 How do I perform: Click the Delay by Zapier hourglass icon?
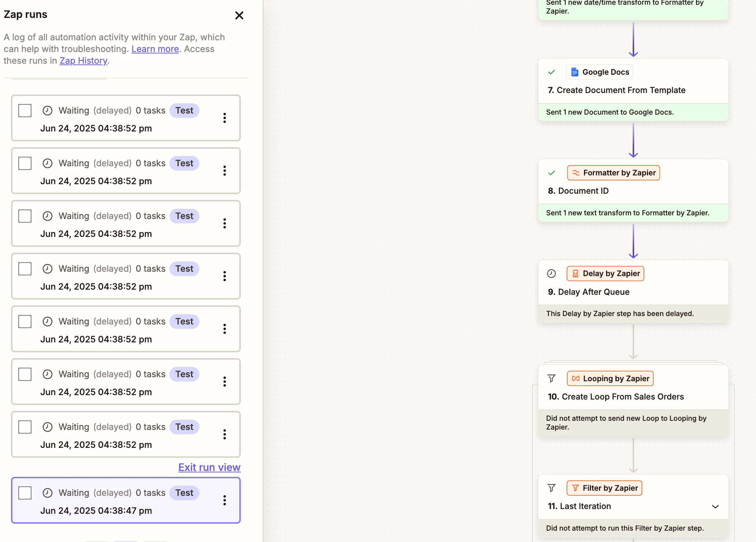pos(575,274)
